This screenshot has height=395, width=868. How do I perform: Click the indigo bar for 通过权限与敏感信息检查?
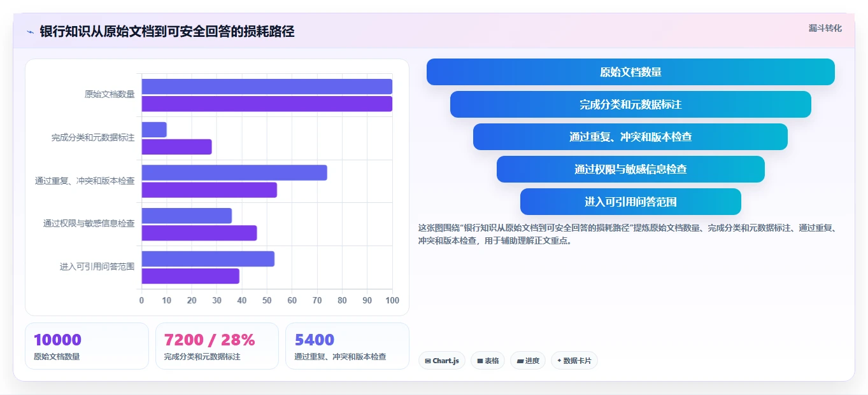tap(187, 216)
